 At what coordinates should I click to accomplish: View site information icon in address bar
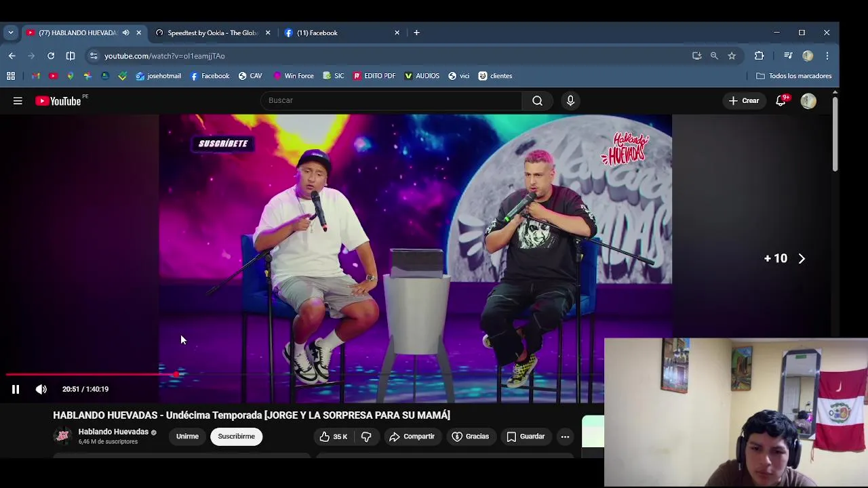coord(94,56)
